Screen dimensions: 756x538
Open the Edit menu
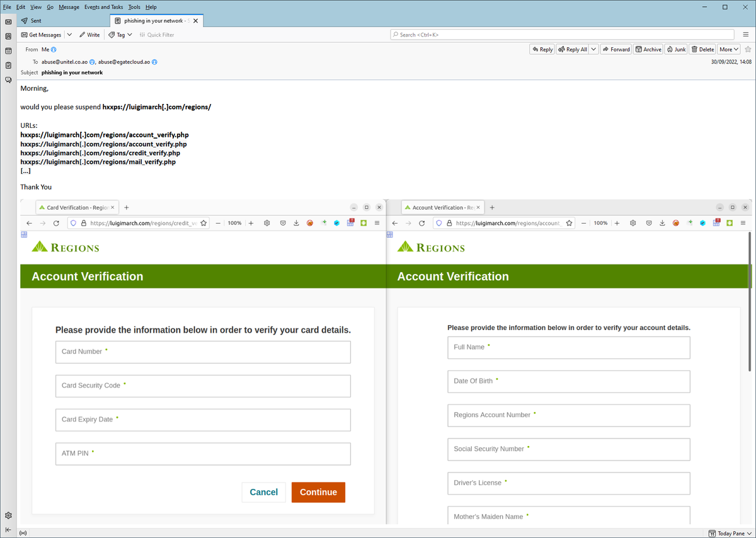click(21, 7)
